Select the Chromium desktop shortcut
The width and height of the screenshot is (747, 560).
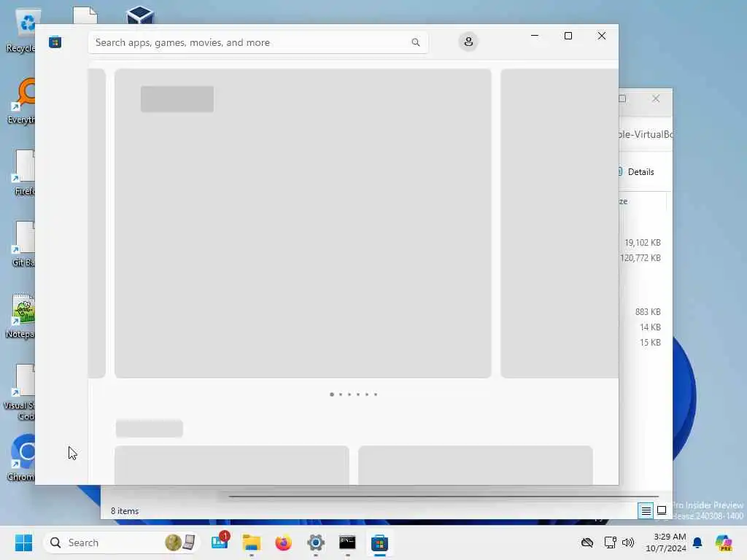click(x=21, y=458)
